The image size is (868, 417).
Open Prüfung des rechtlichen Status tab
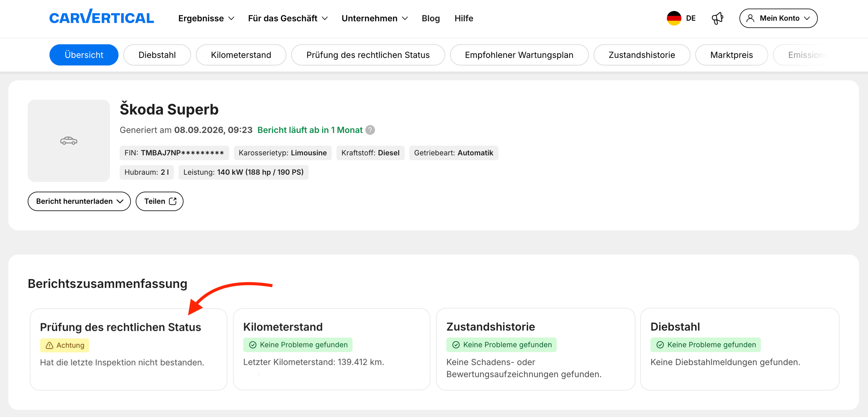[x=368, y=55]
